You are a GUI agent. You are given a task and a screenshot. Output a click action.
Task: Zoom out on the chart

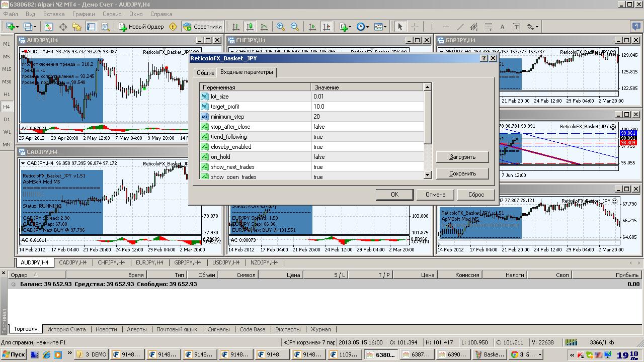point(295,27)
